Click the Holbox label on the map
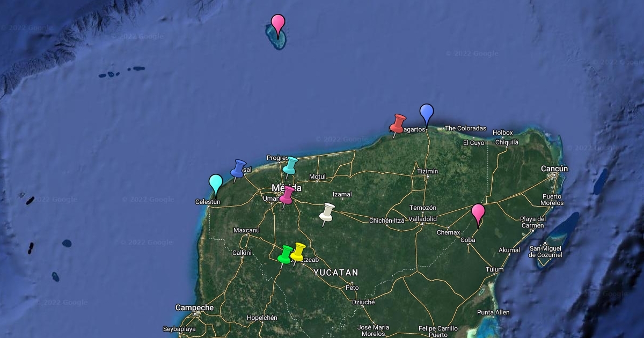 coord(503,133)
